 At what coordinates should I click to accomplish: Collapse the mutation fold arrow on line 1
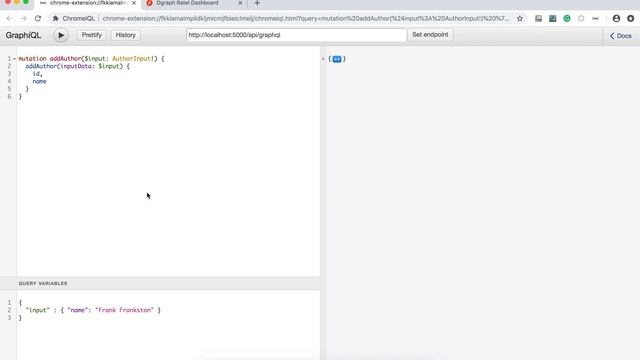click(14, 59)
